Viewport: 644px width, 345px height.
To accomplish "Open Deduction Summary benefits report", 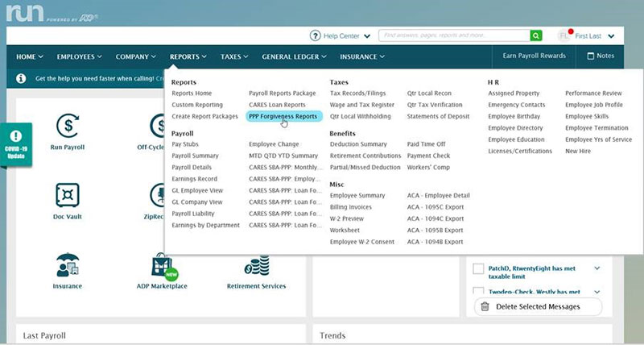I will pos(358,144).
